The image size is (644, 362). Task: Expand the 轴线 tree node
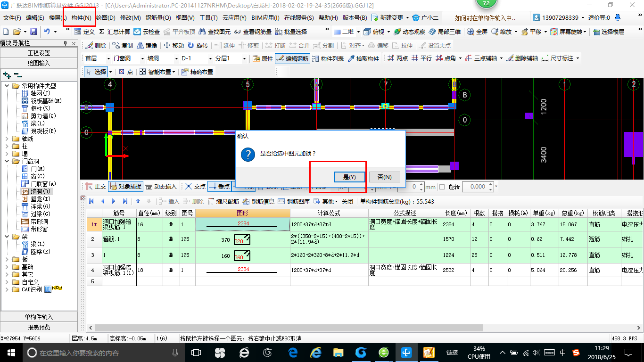tap(7, 139)
